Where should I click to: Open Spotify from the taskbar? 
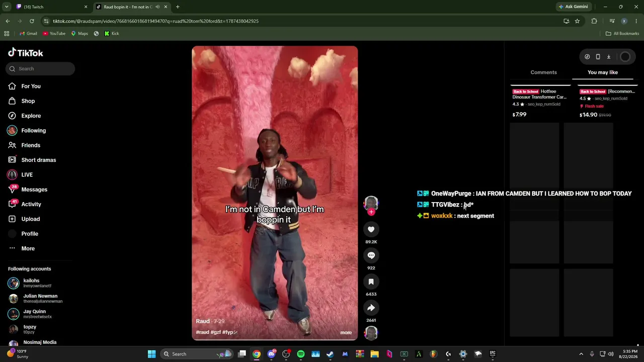click(301, 354)
